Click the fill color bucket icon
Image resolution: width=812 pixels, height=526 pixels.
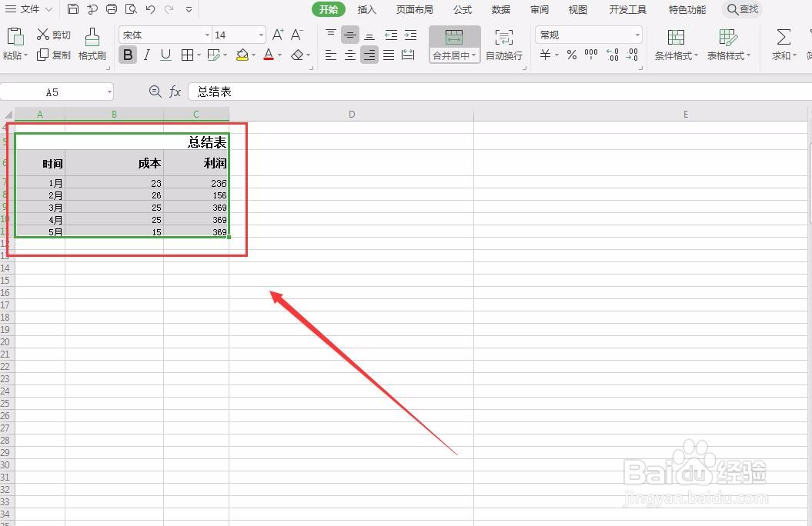[242, 55]
